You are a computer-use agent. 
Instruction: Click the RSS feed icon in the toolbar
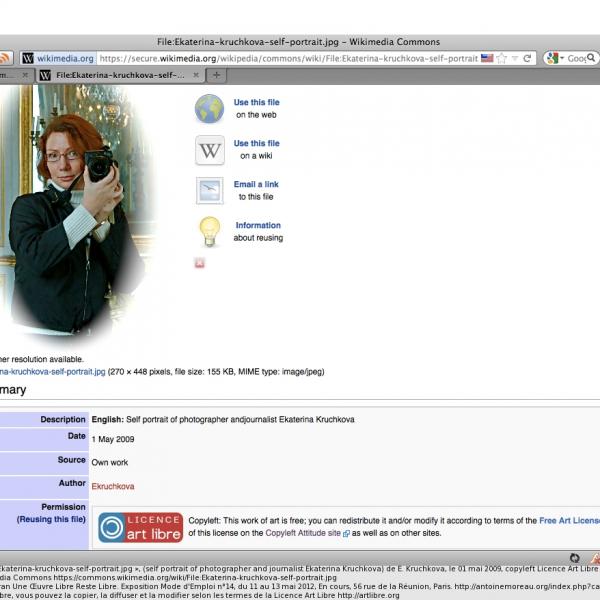[5, 58]
